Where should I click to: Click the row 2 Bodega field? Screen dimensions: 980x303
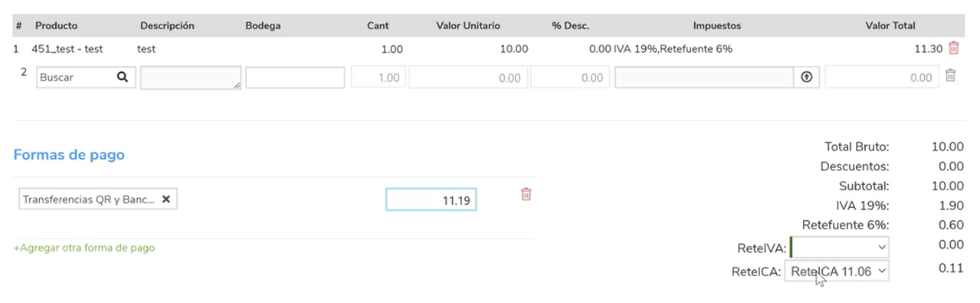coord(295,77)
